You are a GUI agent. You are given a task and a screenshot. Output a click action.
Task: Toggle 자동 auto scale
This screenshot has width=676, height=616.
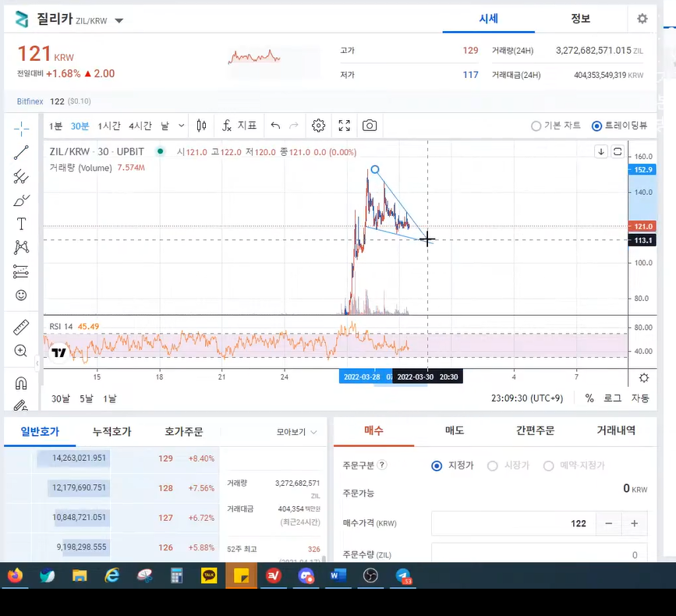point(640,398)
